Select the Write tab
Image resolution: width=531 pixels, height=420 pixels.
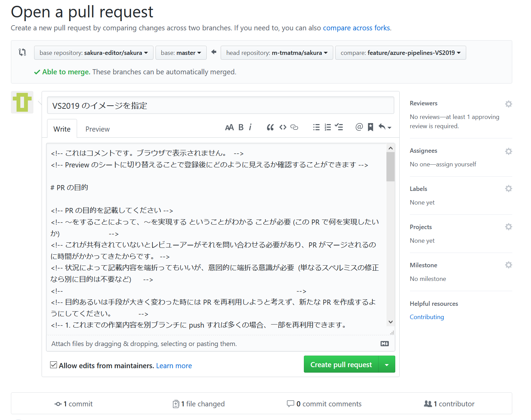pyautogui.click(x=62, y=129)
